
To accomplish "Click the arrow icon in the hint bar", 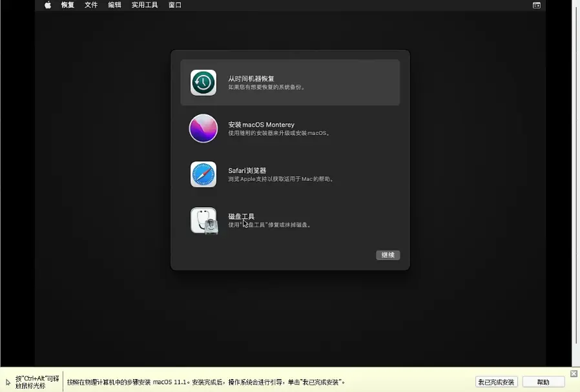I will click(x=8, y=382).
